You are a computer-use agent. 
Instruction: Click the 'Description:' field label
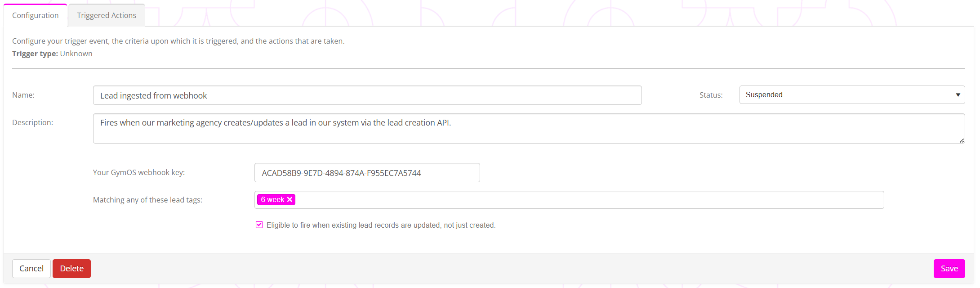click(32, 122)
